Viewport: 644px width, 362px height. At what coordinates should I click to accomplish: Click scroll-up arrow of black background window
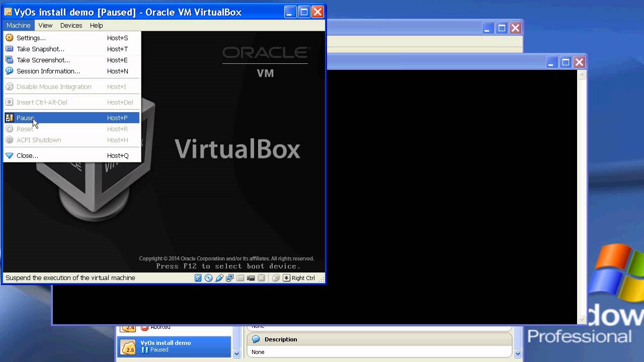coord(582,75)
